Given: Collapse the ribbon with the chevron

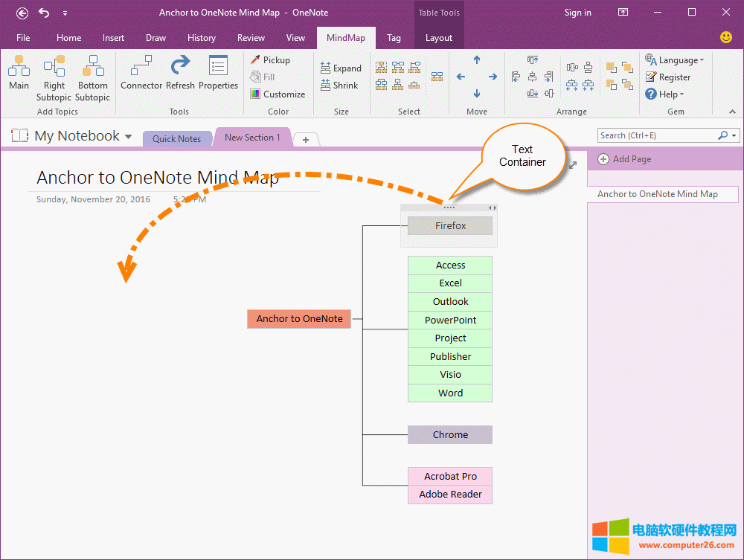Looking at the screenshot, I should [732, 112].
